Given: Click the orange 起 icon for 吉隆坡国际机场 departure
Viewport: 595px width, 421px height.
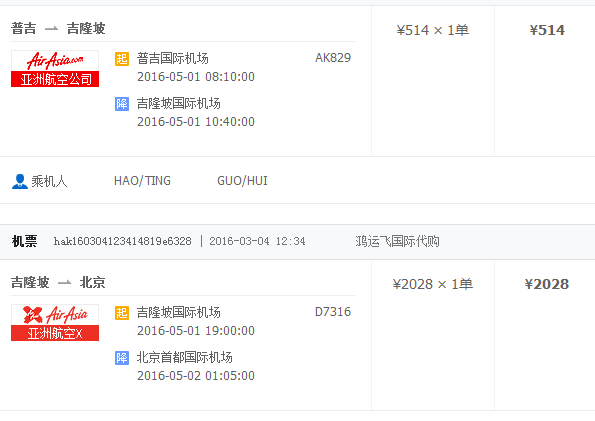Looking at the screenshot, I should point(122,313).
